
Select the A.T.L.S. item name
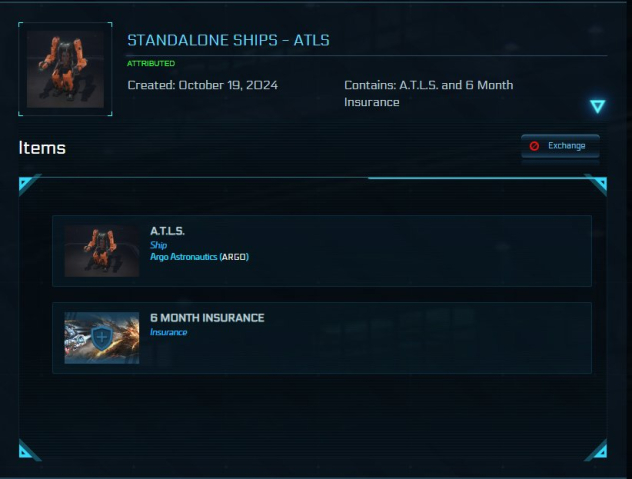tap(167, 232)
